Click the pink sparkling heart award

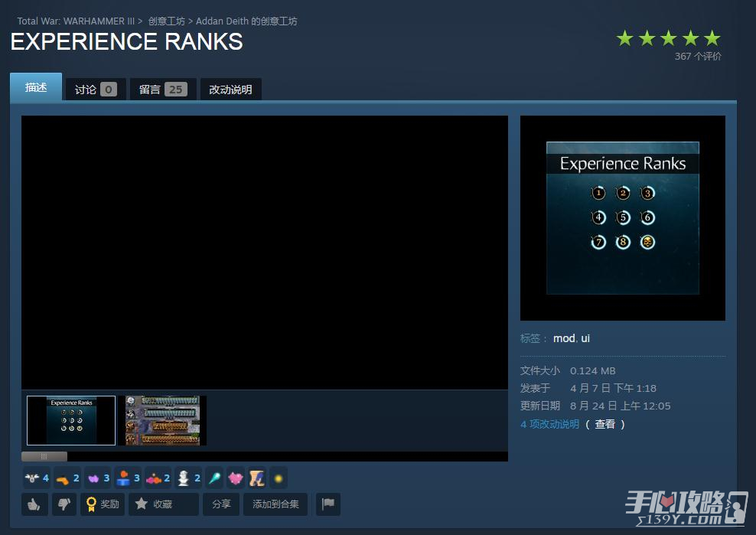pos(235,478)
